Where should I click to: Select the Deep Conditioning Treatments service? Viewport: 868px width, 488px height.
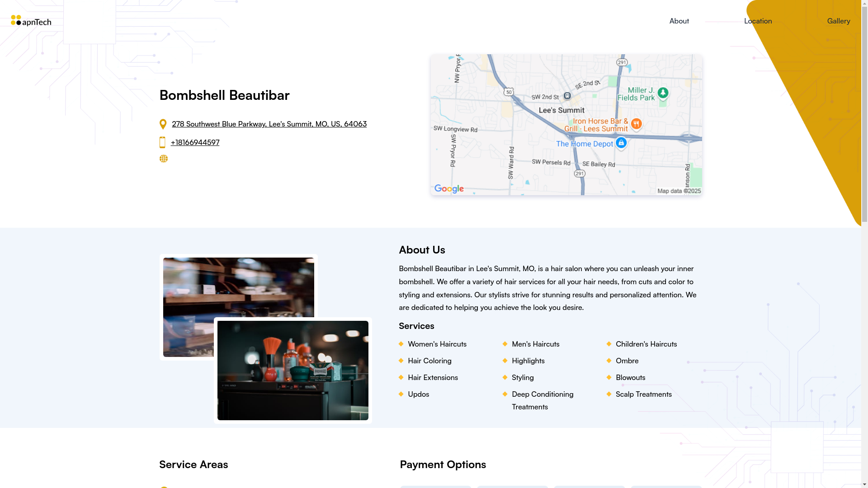[542, 400]
